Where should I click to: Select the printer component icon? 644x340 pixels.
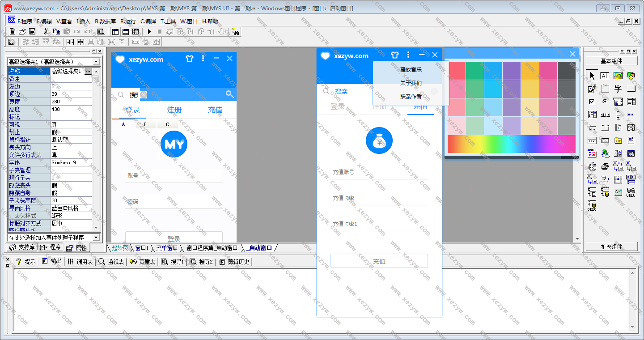click(x=605, y=166)
